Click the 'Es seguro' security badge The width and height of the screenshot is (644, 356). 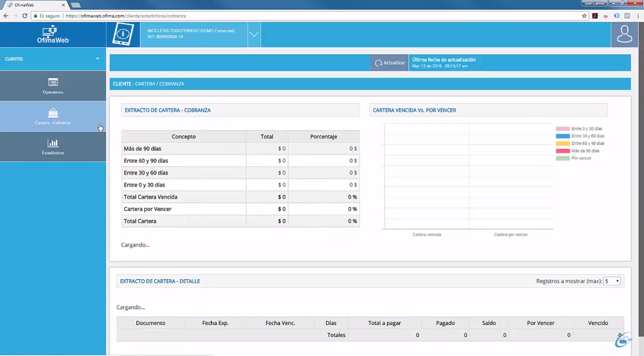[47, 15]
